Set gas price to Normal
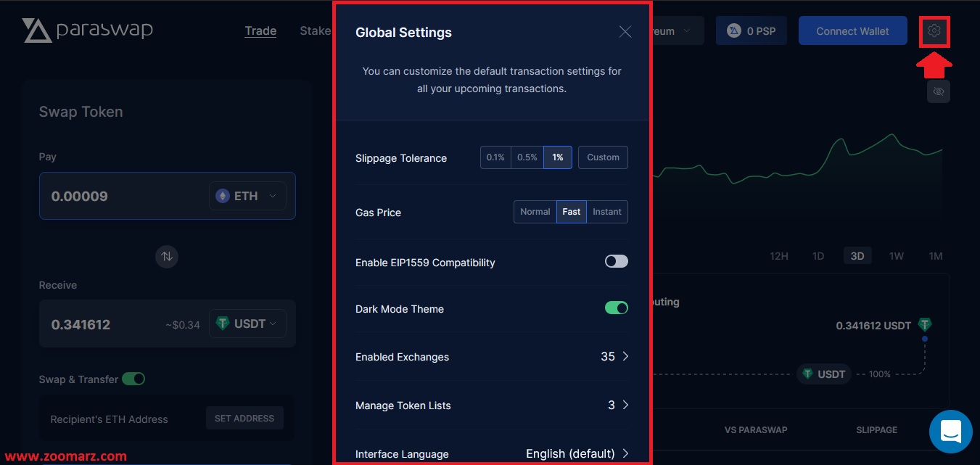Viewport: 980px width, 465px height. tap(535, 212)
